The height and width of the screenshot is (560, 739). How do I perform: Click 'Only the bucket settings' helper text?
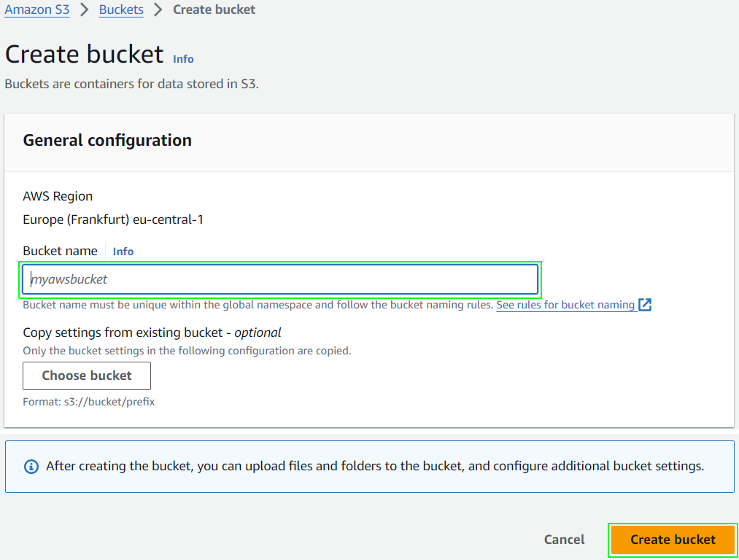(187, 351)
